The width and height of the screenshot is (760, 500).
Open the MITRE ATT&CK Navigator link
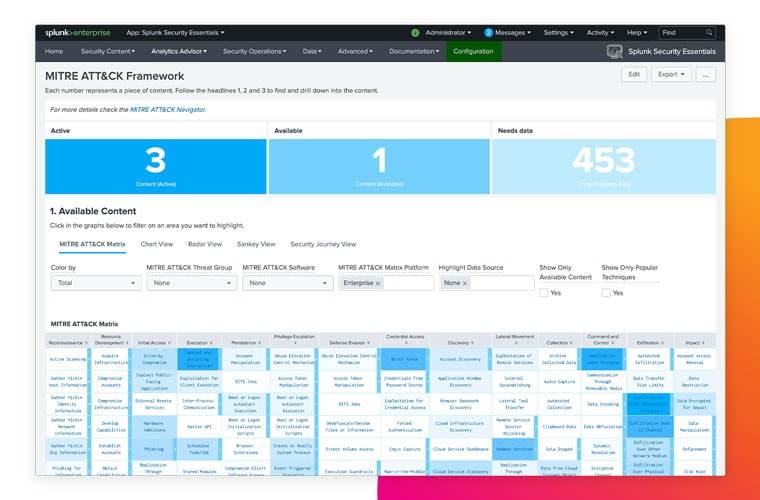click(x=168, y=110)
